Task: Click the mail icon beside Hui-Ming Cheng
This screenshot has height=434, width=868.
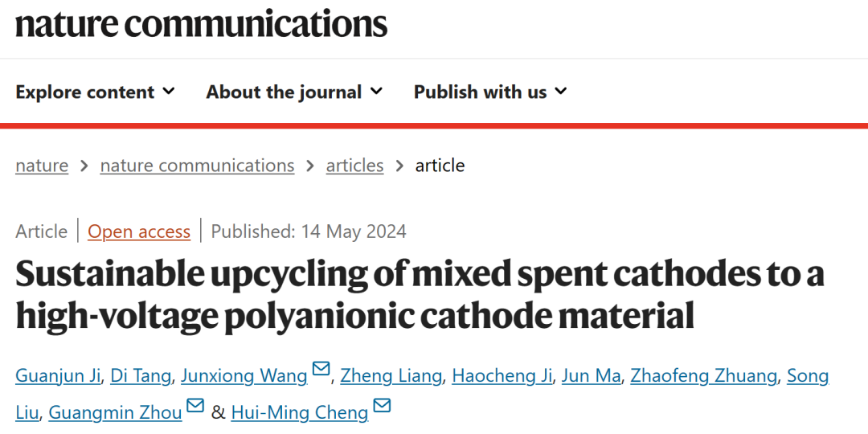Action: coord(382,405)
